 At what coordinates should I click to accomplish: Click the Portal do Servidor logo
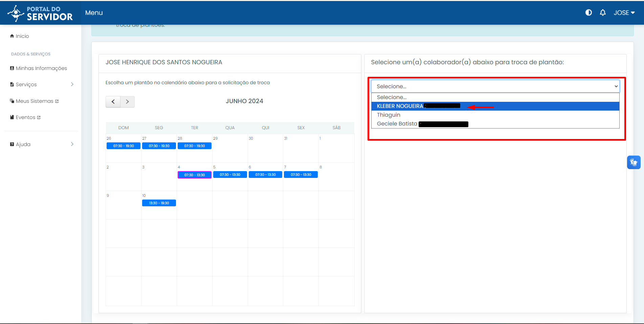click(x=40, y=13)
